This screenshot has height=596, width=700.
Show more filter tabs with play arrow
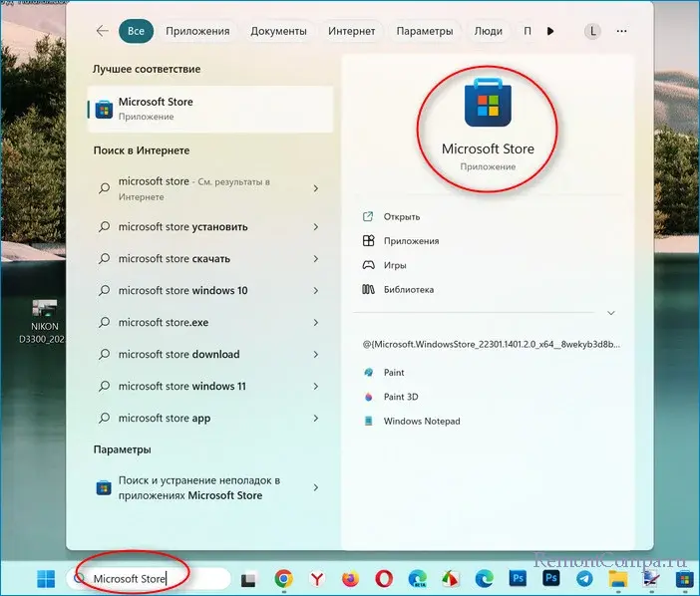click(x=550, y=31)
